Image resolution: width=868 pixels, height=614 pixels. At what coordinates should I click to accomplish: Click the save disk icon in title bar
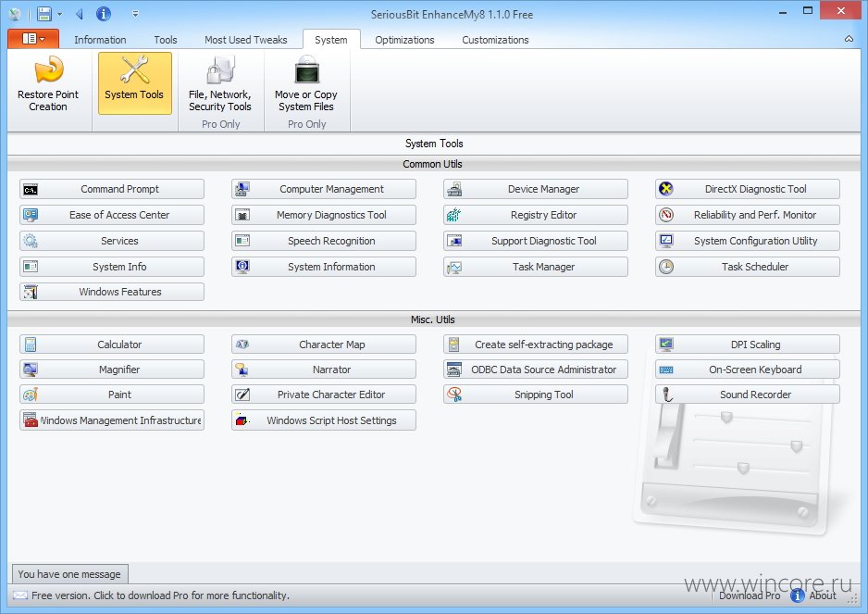coord(44,14)
